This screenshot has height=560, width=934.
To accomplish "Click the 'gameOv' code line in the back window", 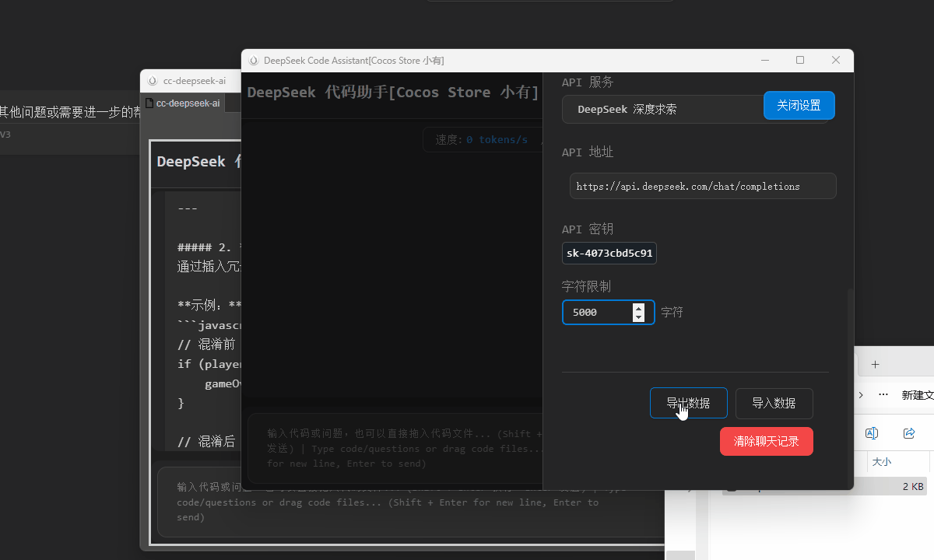I will click(x=223, y=383).
